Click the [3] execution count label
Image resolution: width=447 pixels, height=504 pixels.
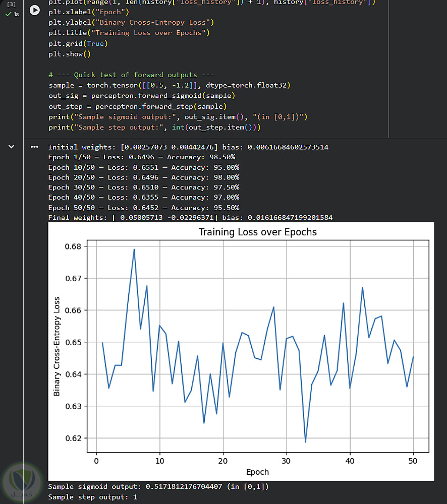11,5
